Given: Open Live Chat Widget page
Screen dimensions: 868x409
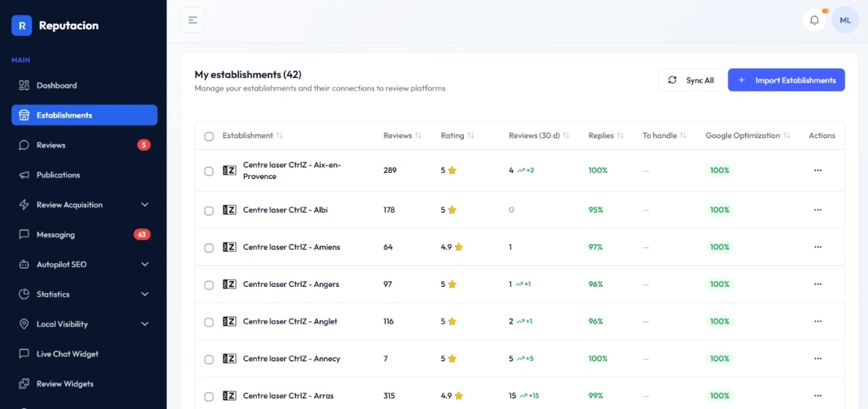Looking at the screenshot, I should click(84, 354).
